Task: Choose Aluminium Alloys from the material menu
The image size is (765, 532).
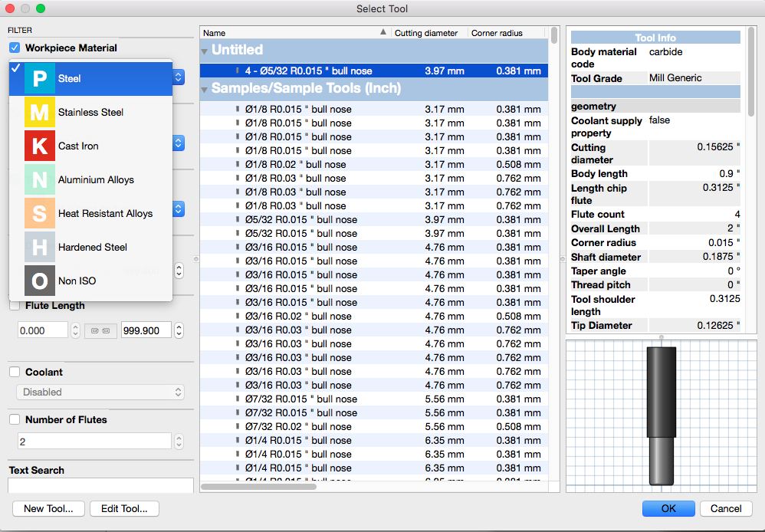Action: 90,179
